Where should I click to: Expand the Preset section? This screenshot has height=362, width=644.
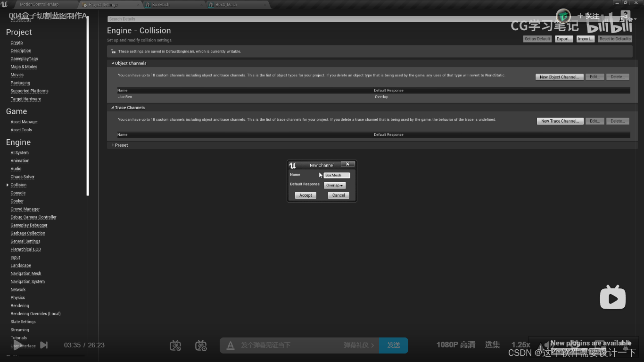113,145
